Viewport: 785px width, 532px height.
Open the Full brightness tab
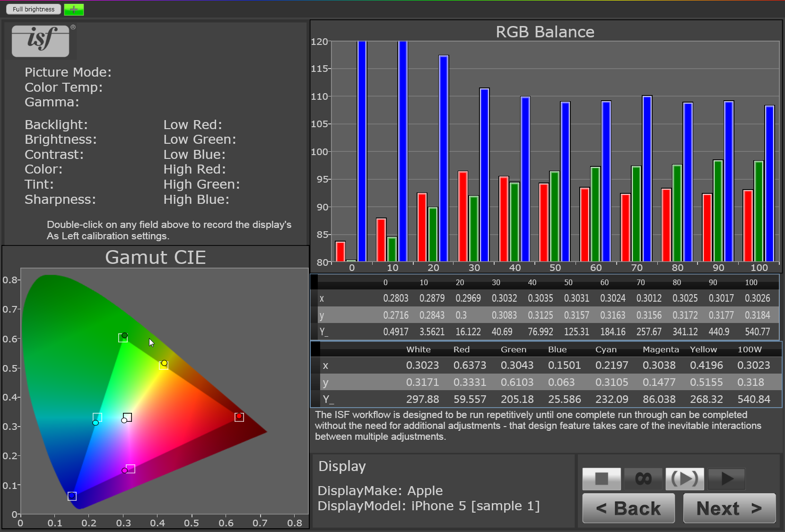pyautogui.click(x=34, y=9)
